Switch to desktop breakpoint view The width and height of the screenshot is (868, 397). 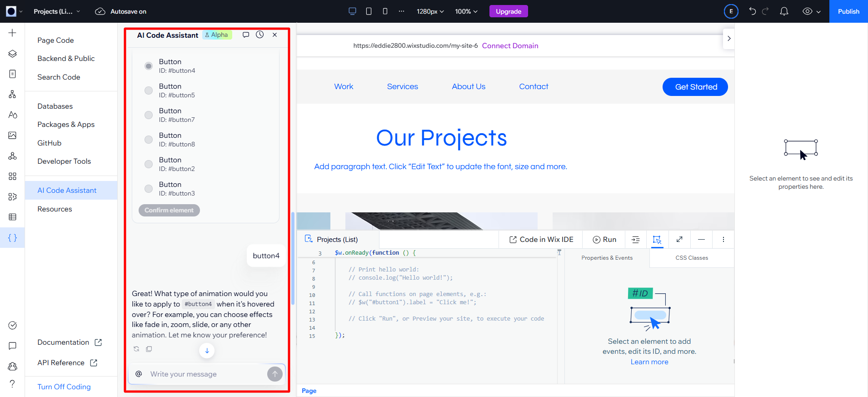click(352, 11)
